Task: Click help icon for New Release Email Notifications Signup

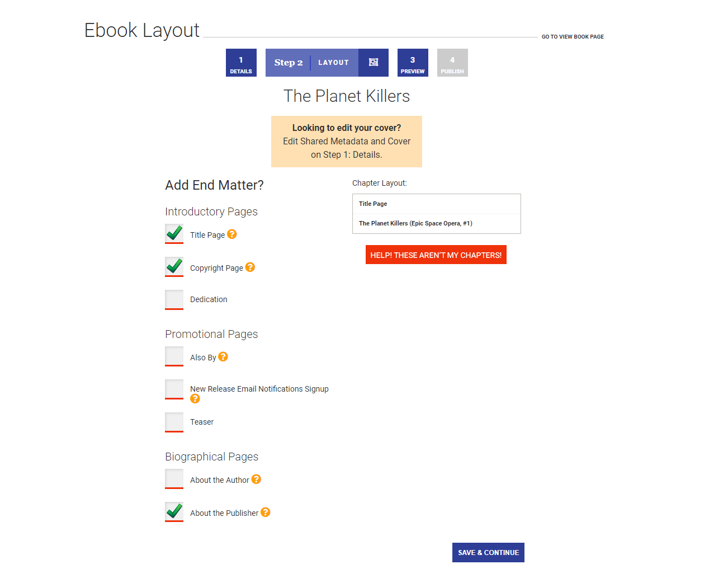Action: (195, 398)
